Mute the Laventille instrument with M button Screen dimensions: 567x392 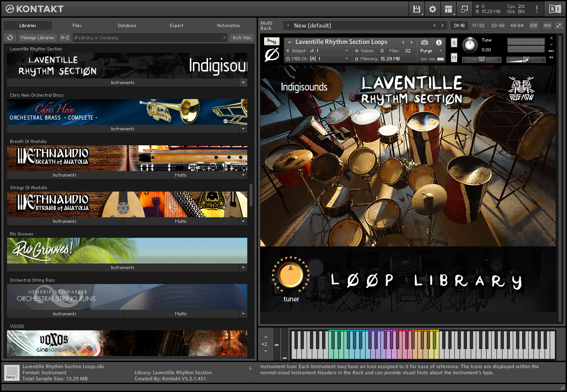454,57
